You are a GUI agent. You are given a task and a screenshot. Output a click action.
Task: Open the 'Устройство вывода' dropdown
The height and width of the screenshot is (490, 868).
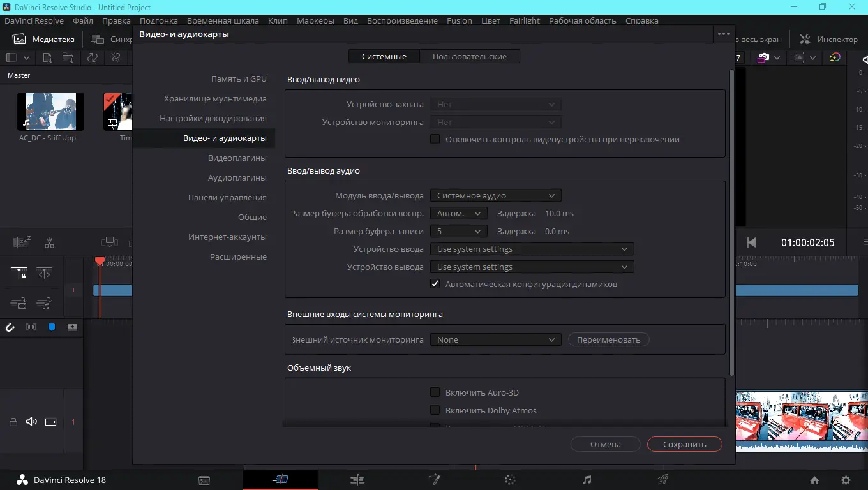pos(532,267)
